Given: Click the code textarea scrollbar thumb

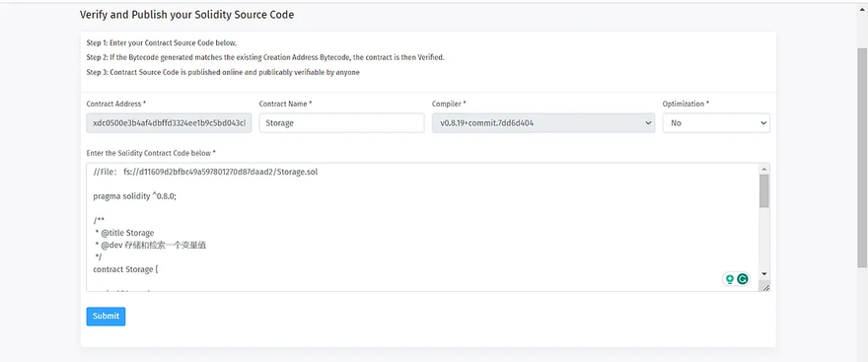Looking at the screenshot, I should 763,191.
